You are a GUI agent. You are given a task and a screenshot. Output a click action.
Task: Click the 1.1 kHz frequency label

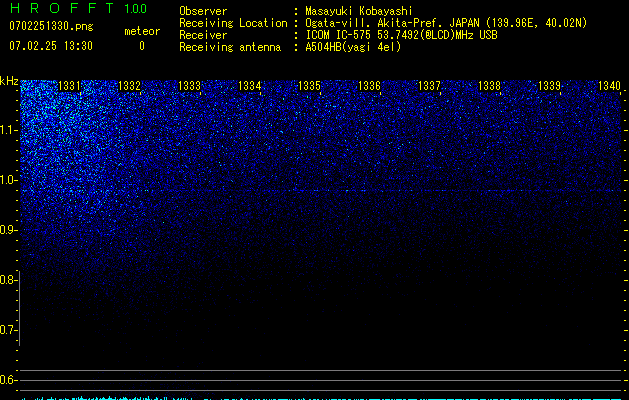[x=9, y=130]
